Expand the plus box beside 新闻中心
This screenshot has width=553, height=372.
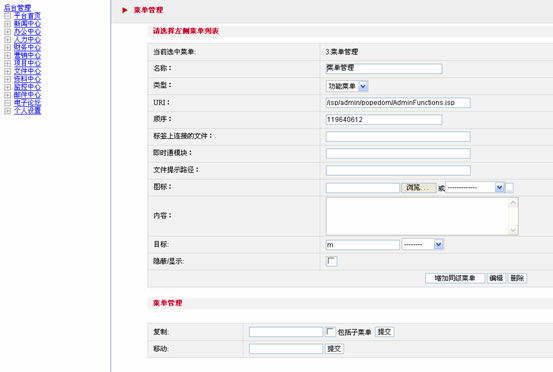point(7,24)
